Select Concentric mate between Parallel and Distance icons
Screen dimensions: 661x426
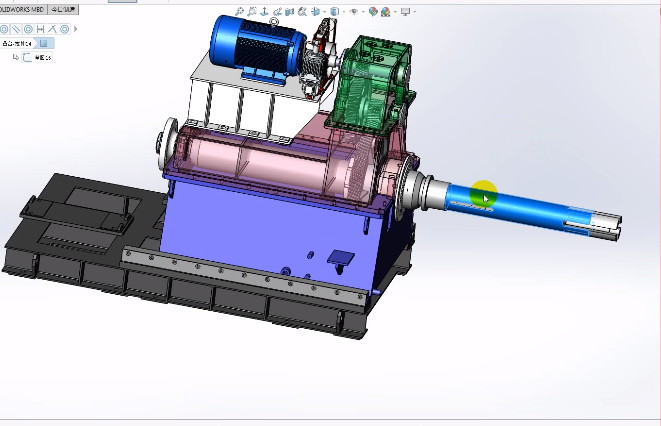pos(28,29)
